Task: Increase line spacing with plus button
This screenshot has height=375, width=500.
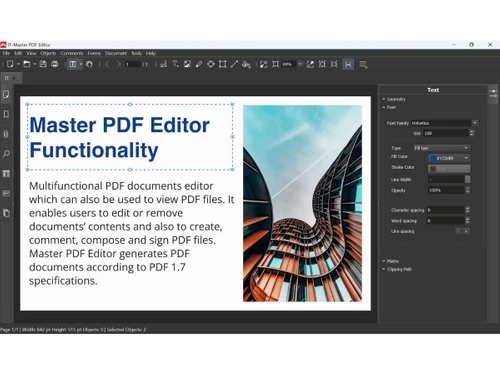Action: coord(466,231)
